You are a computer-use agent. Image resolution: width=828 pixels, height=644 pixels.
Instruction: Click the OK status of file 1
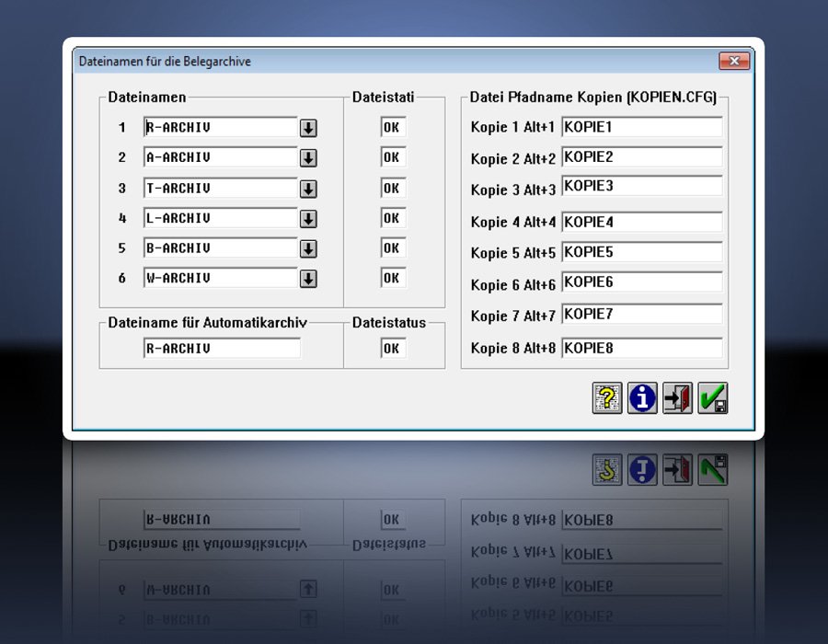[x=393, y=127]
